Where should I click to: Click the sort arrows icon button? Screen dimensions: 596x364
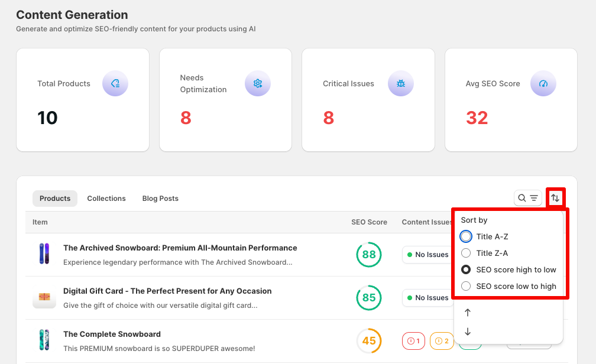(x=555, y=198)
